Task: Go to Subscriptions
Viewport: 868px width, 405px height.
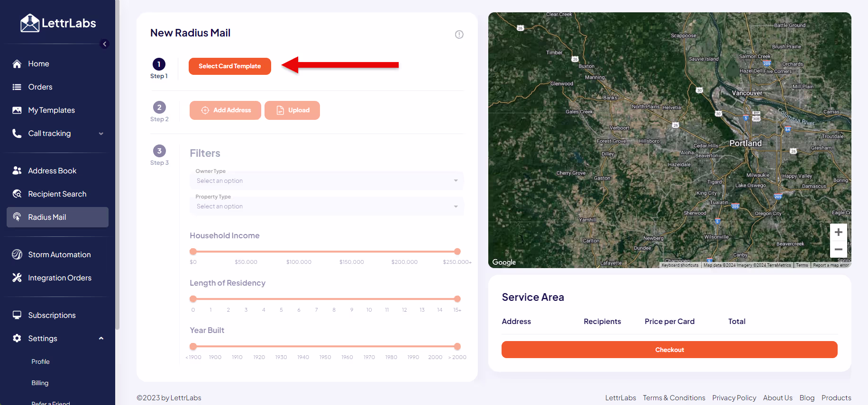Action: [57, 315]
